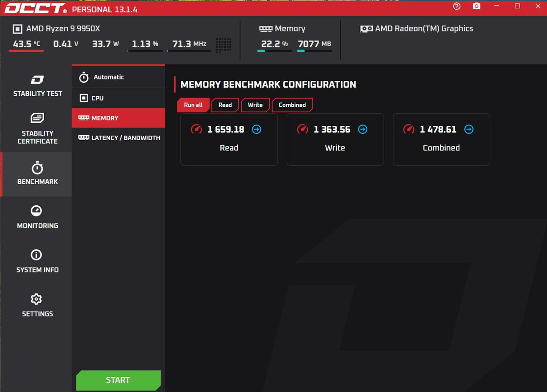547x392 pixels.
Task: Click the 1 659.18 Read score
Action: pos(225,129)
